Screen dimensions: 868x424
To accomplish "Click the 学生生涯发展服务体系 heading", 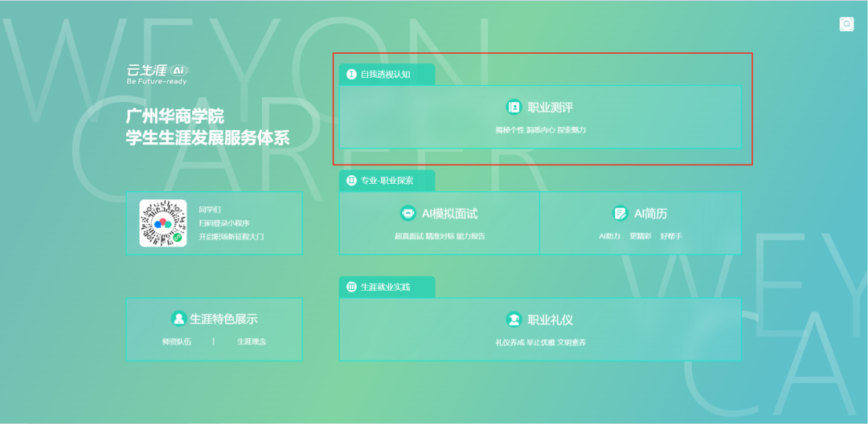I will (207, 137).
